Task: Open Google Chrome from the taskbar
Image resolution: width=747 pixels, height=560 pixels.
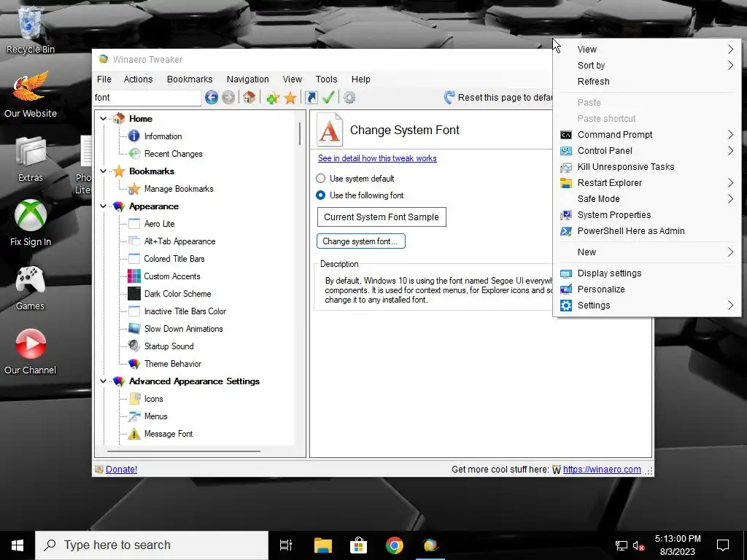Action: tap(395, 545)
